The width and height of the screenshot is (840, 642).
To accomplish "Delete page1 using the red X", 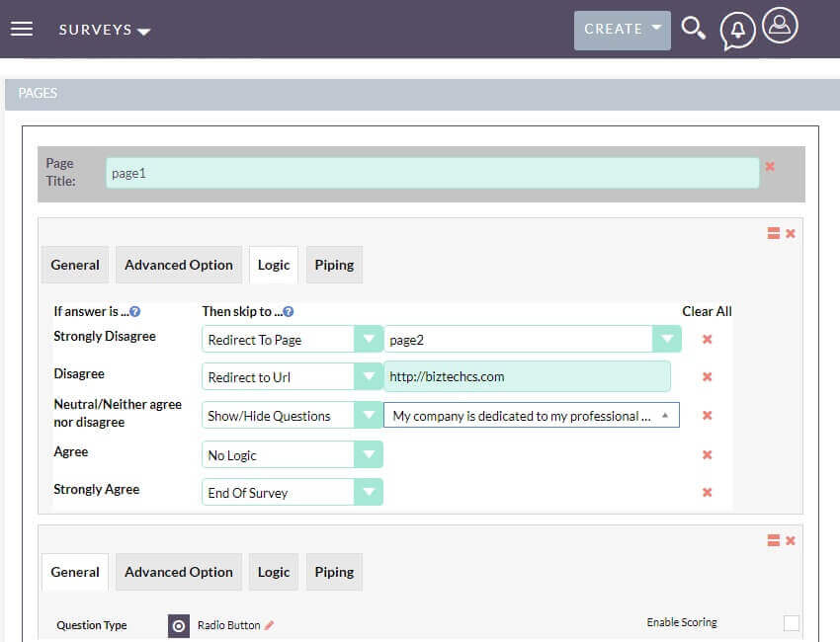I will click(770, 167).
